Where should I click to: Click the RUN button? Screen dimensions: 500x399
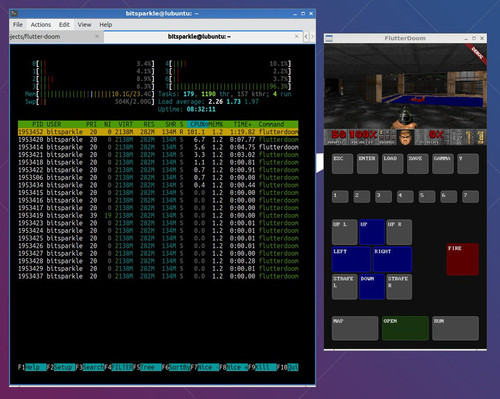pyautogui.click(x=455, y=328)
